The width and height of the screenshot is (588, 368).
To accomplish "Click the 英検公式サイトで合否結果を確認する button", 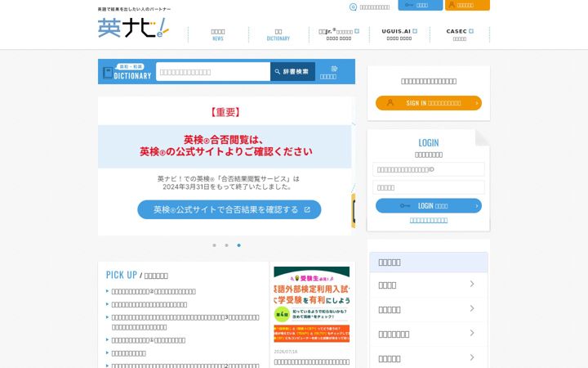I will (229, 209).
